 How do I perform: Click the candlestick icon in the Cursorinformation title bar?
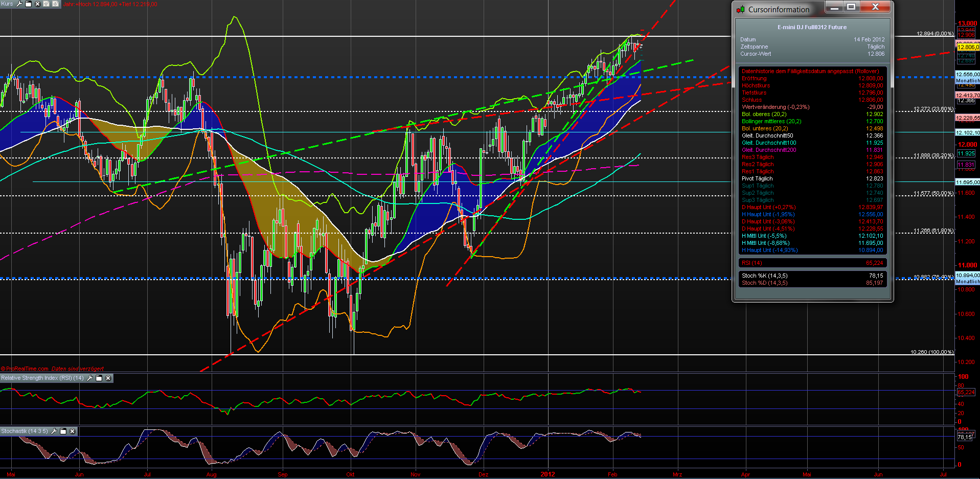click(740, 8)
